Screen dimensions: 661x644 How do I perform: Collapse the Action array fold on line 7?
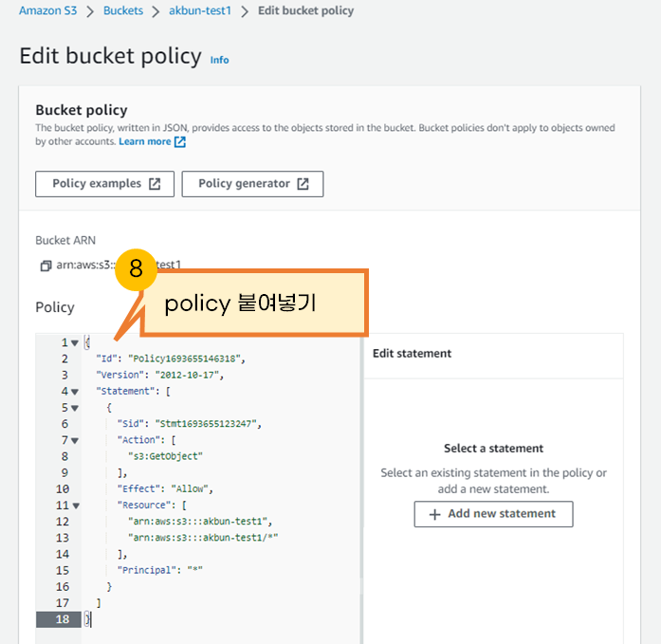click(75, 441)
